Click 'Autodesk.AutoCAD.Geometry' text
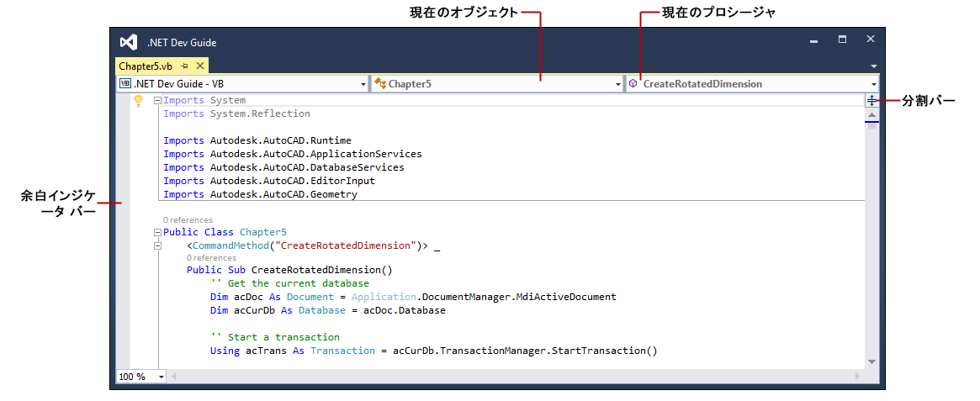This screenshot has width=980, height=401. [283, 194]
